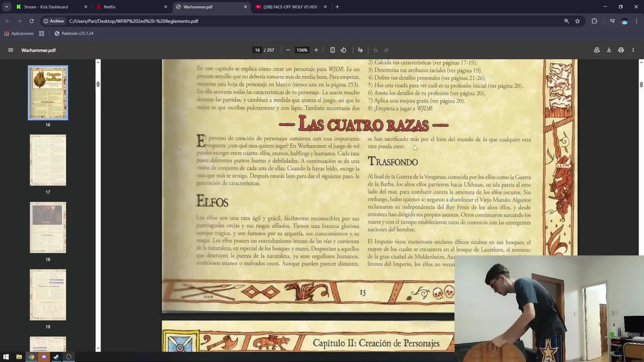Open Windows Start menu
The width and height of the screenshot is (644, 362).
pos(7,357)
